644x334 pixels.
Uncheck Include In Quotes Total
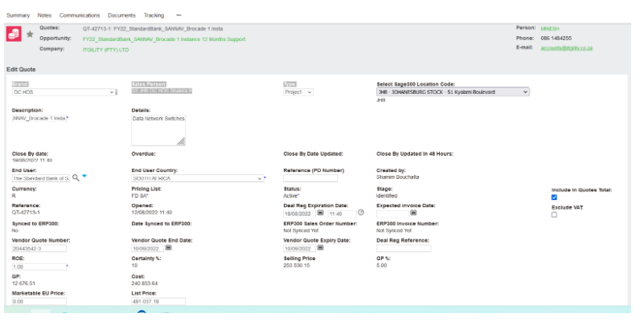click(554, 198)
